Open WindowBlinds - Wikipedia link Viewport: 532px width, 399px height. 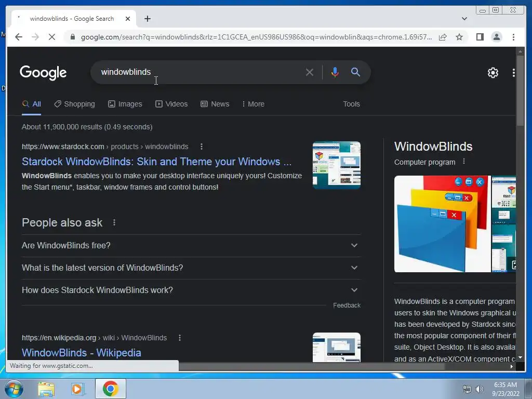pos(82,353)
